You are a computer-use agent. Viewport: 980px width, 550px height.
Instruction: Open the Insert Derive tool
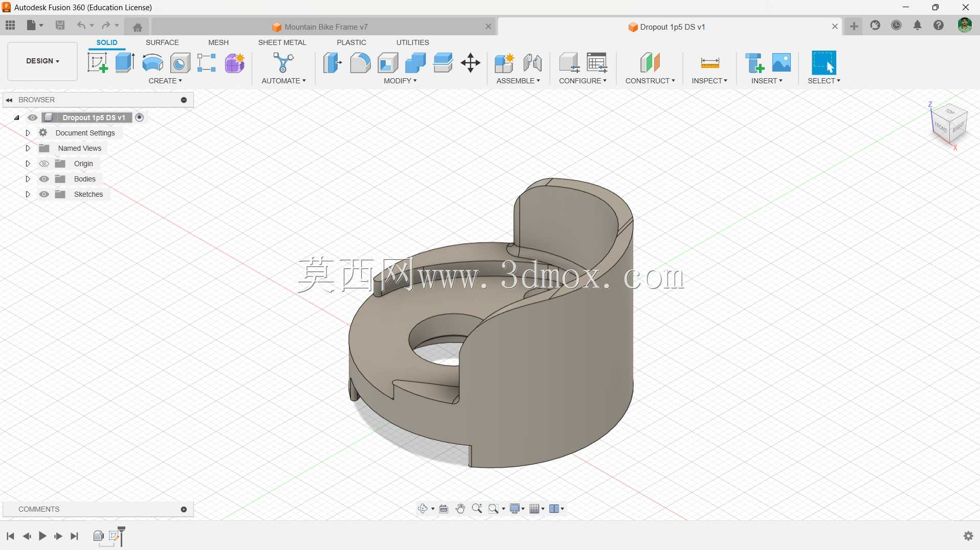(754, 63)
